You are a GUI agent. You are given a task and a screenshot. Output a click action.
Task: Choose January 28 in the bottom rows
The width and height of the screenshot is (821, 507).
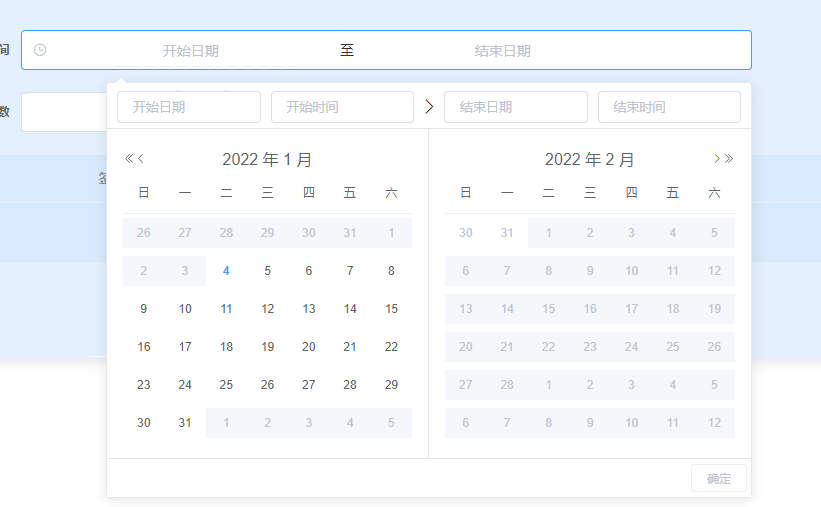350,384
